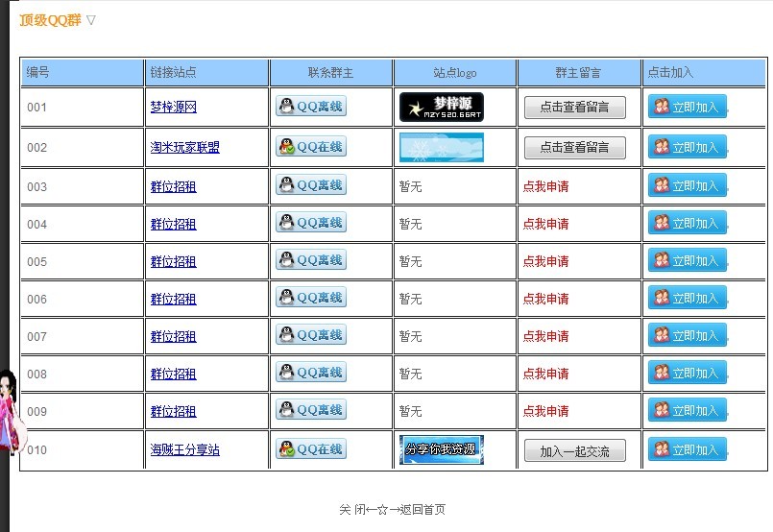Click 点我申请 in row 003
773x532 pixels.
coord(545,186)
